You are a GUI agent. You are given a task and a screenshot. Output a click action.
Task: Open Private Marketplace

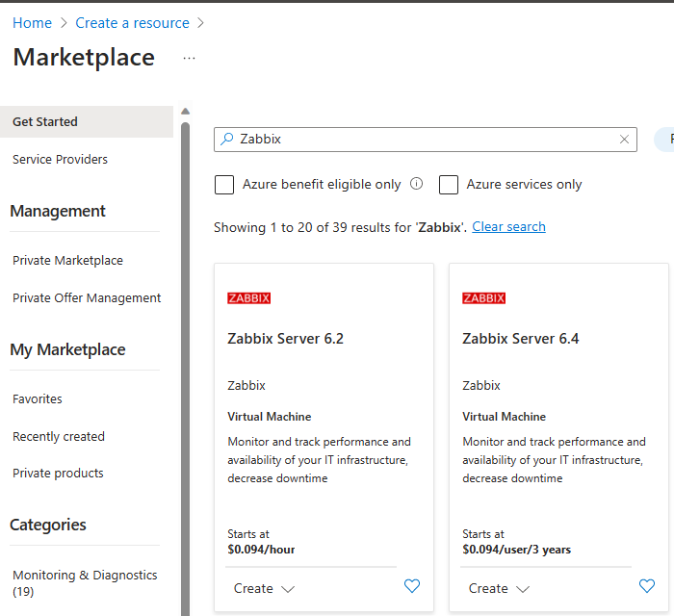coord(67,260)
